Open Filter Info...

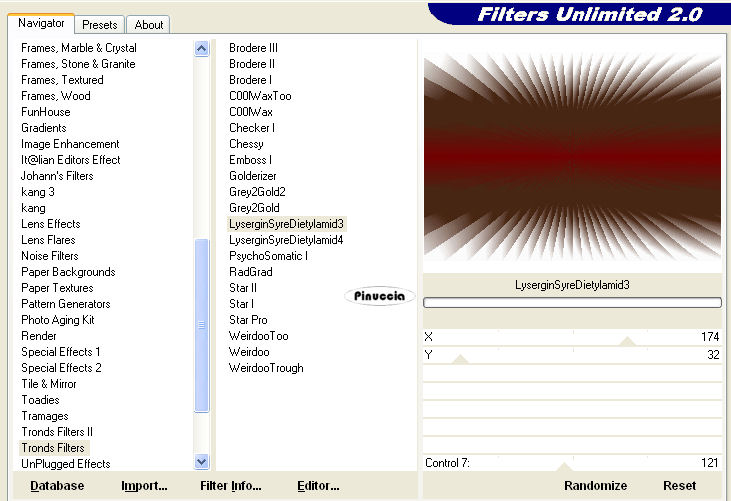pos(231,486)
